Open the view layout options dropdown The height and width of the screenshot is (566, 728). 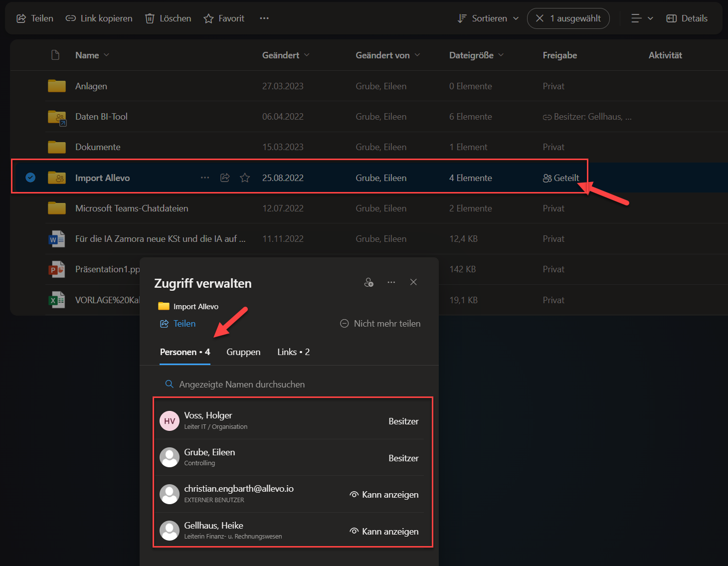(x=642, y=18)
